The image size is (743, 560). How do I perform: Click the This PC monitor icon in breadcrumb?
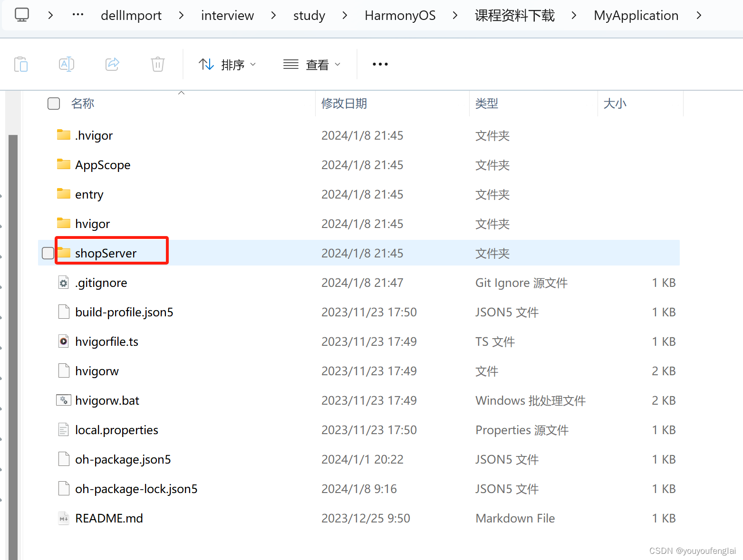22,15
